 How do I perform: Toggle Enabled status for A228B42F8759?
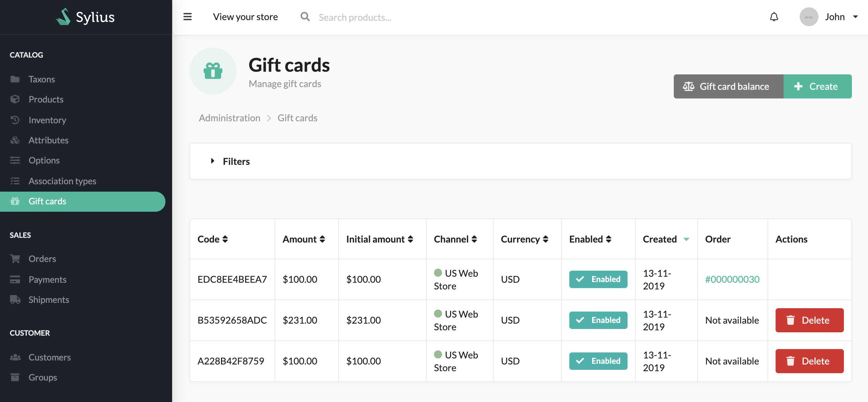(x=598, y=360)
